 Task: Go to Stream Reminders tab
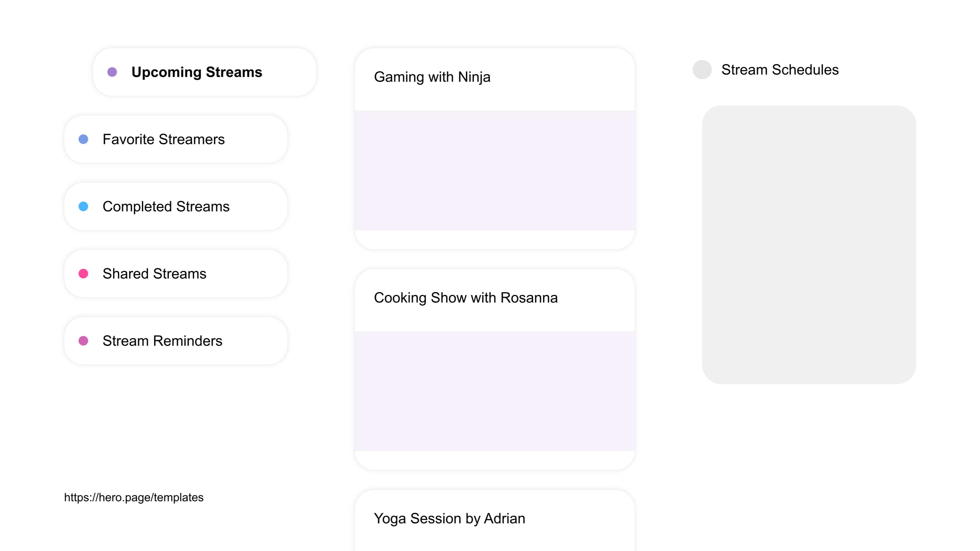pos(176,341)
